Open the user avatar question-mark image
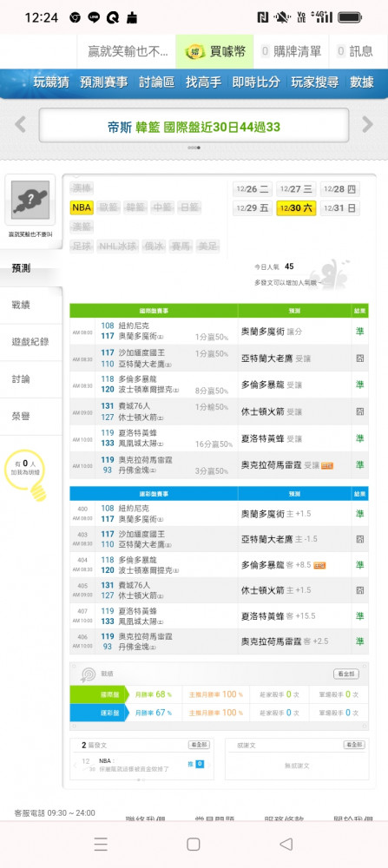The width and height of the screenshot is (388, 868). click(30, 200)
